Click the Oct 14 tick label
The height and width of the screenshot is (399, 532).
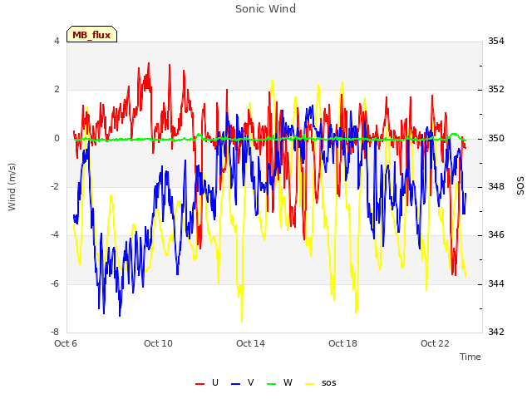tap(250, 343)
